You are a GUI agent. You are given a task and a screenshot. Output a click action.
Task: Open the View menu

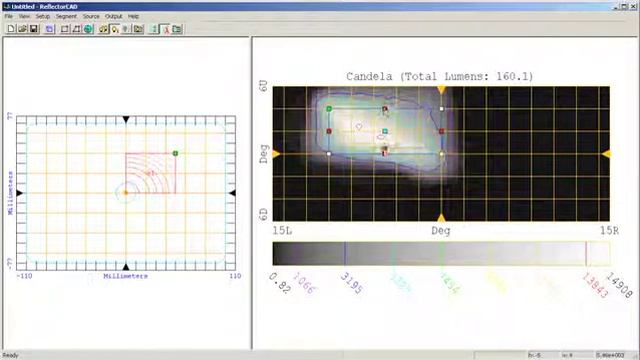(x=24, y=16)
